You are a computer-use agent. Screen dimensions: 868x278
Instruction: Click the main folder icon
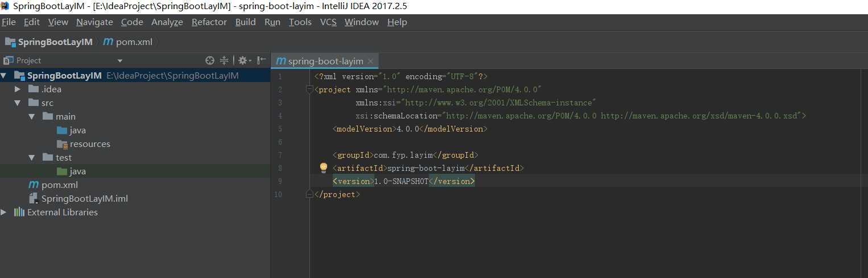point(48,116)
